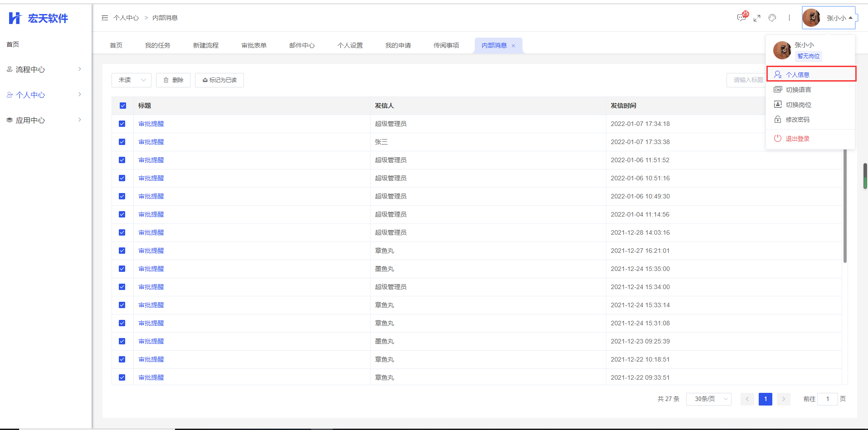Click the 标记为已读 button
This screenshot has width=868, height=430.
219,80
